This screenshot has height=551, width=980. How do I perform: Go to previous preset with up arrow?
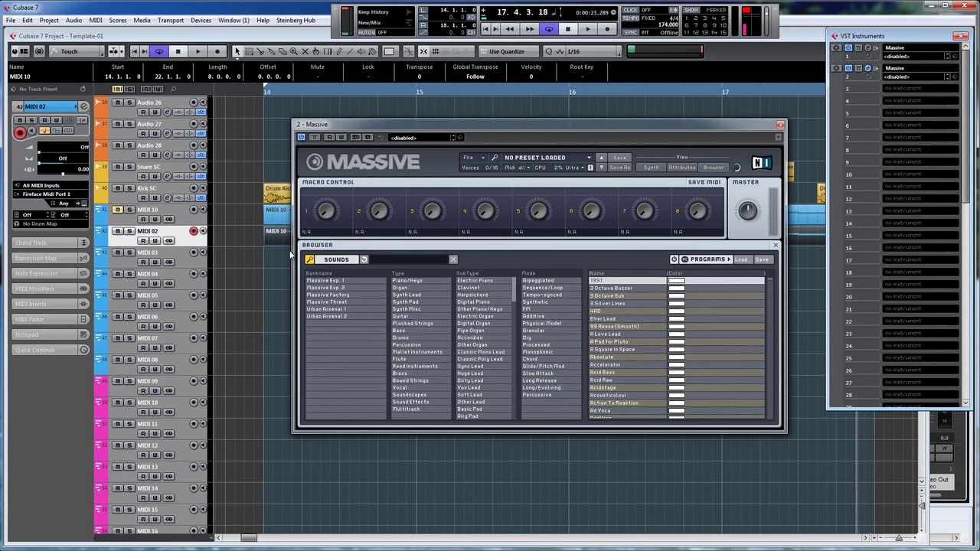[x=602, y=158]
